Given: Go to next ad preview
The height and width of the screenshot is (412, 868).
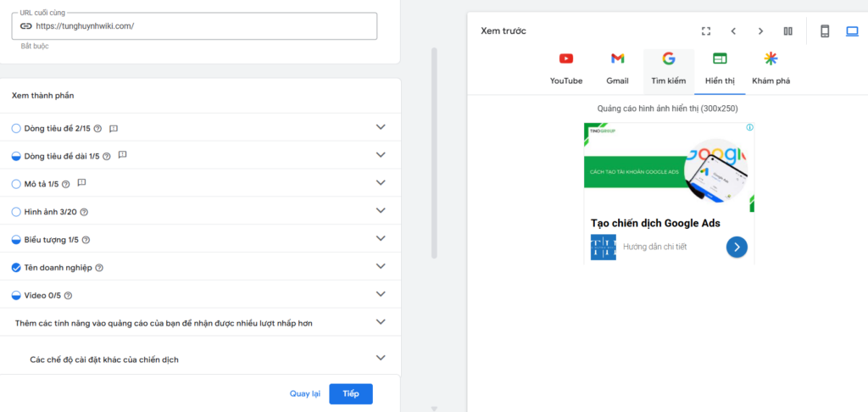Looking at the screenshot, I should 760,31.
